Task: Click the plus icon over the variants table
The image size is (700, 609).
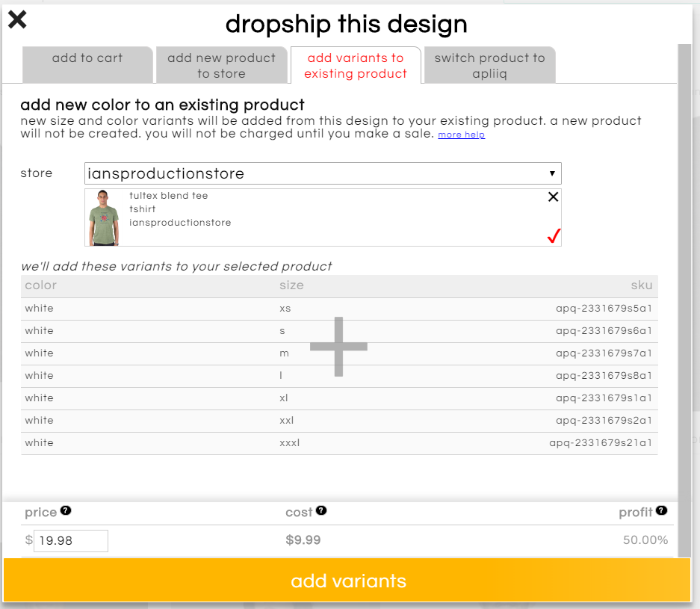Action: [x=338, y=346]
